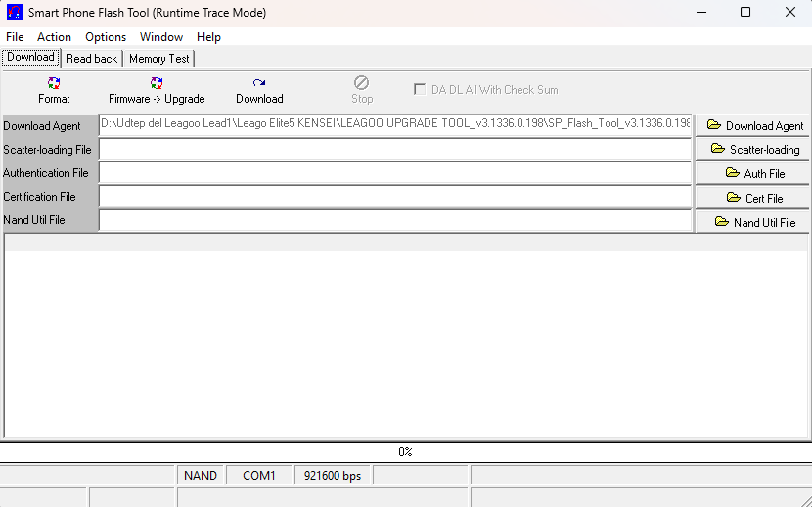Image resolution: width=812 pixels, height=507 pixels.
Task: Browse for Nand Util File
Action: pyautogui.click(x=752, y=222)
